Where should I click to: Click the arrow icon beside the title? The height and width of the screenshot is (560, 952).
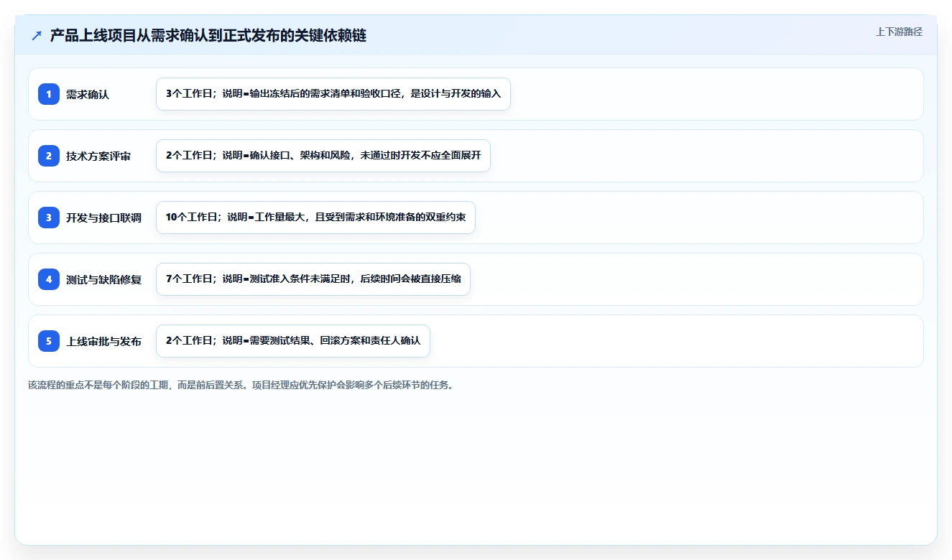[37, 36]
